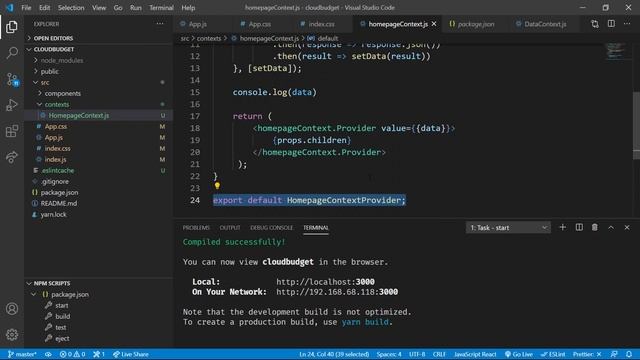The image size is (640, 360).
Task: Open the localhost:3000 link in terminal
Action: [x=325, y=282]
